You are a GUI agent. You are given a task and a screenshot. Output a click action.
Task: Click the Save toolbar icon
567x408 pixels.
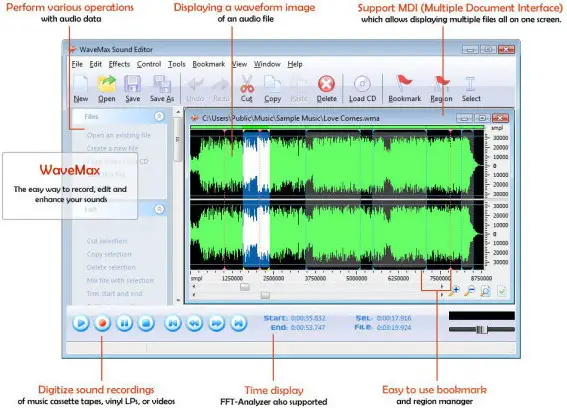(x=132, y=84)
